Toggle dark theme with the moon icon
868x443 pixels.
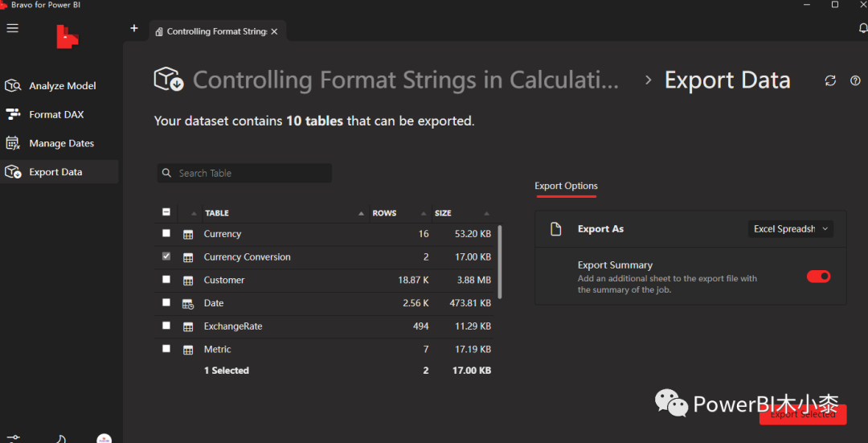60,439
